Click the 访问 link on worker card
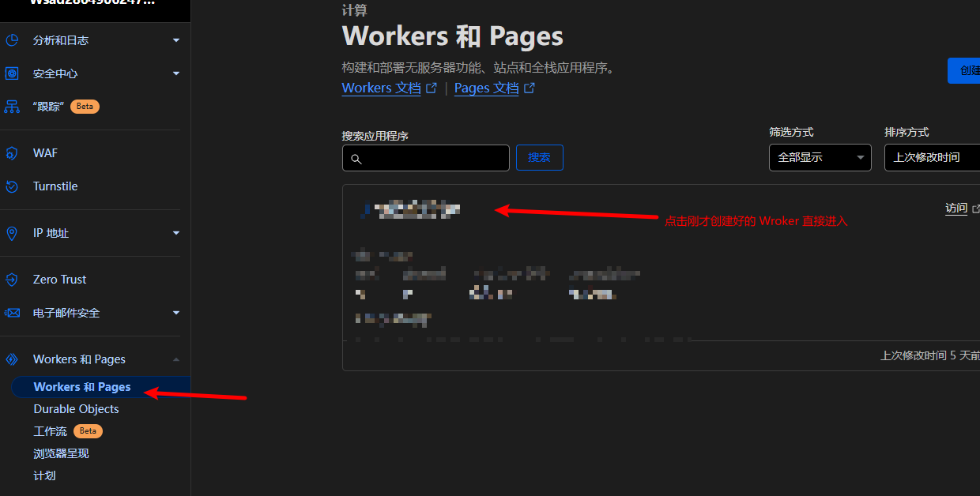This screenshot has width=980, height=496. 956,209
